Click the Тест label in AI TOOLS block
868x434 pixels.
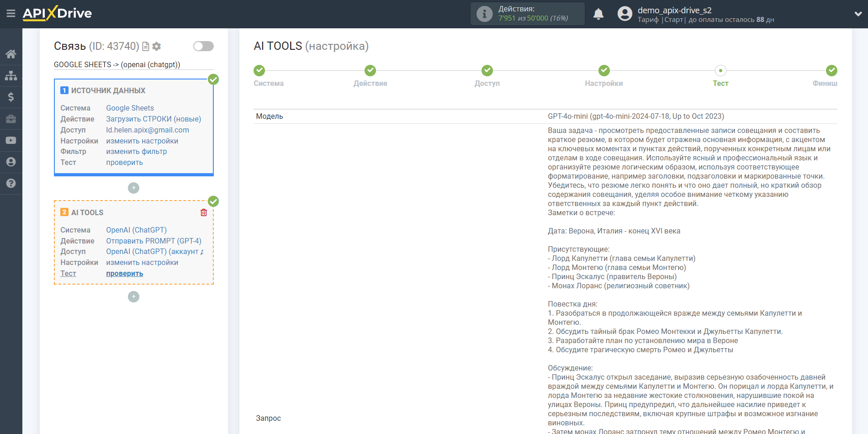point(68,273)
